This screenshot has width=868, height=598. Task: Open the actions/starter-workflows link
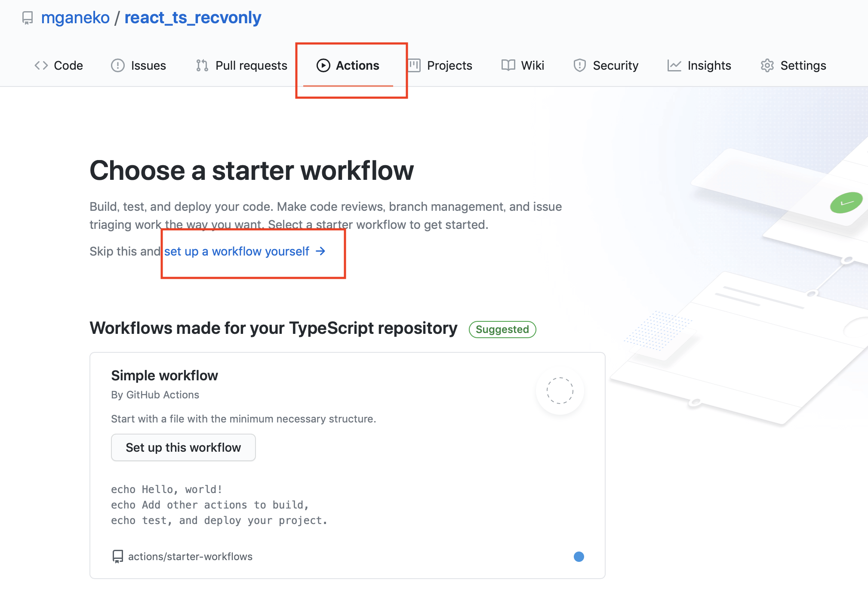[190, 557]
